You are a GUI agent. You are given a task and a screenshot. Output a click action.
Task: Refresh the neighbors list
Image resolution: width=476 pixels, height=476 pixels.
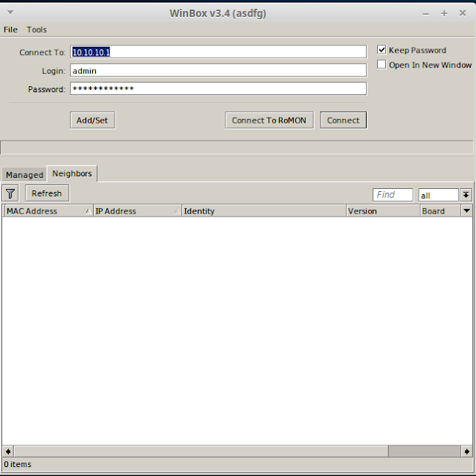[47, 193]
